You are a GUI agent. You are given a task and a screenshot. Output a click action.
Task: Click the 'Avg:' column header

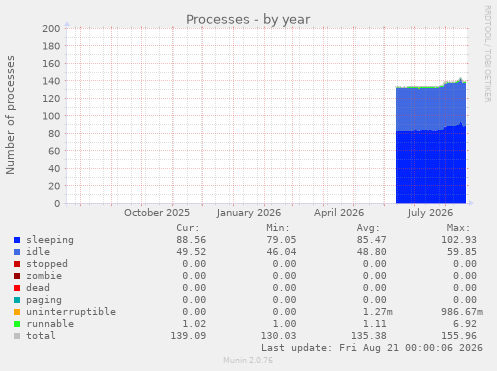[368, 228]
